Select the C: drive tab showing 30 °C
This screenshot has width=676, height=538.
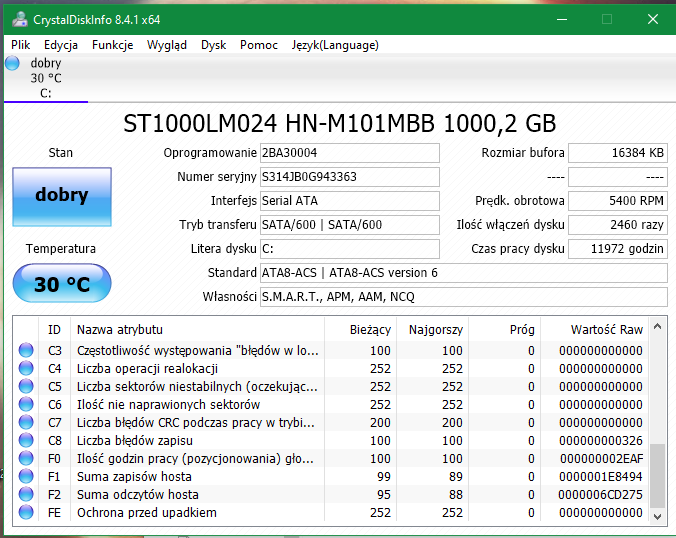point(46,78)
